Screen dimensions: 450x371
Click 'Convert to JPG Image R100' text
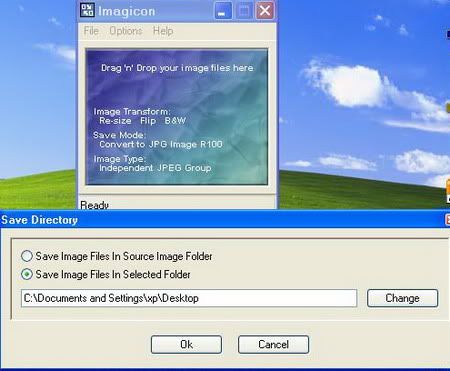coord(161,144)
